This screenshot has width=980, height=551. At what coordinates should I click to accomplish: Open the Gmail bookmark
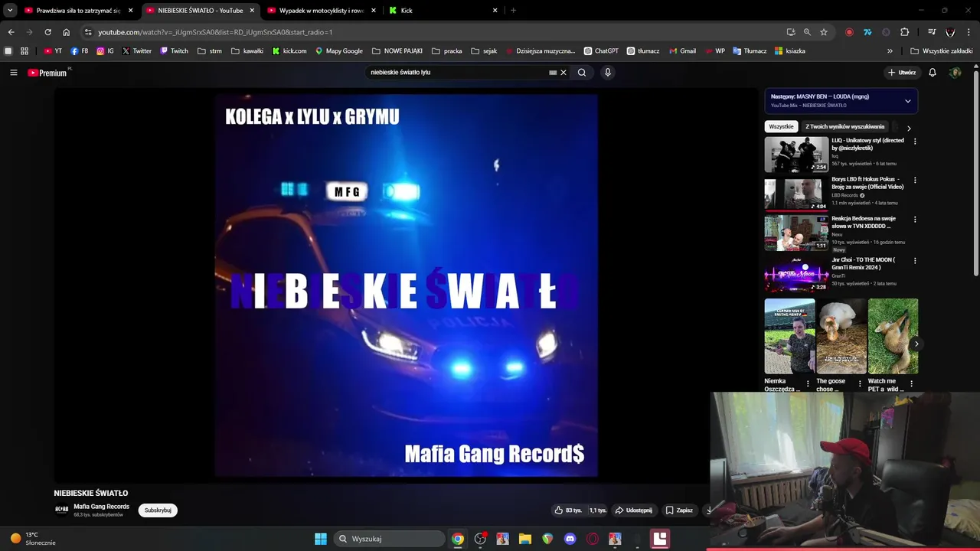682,51
